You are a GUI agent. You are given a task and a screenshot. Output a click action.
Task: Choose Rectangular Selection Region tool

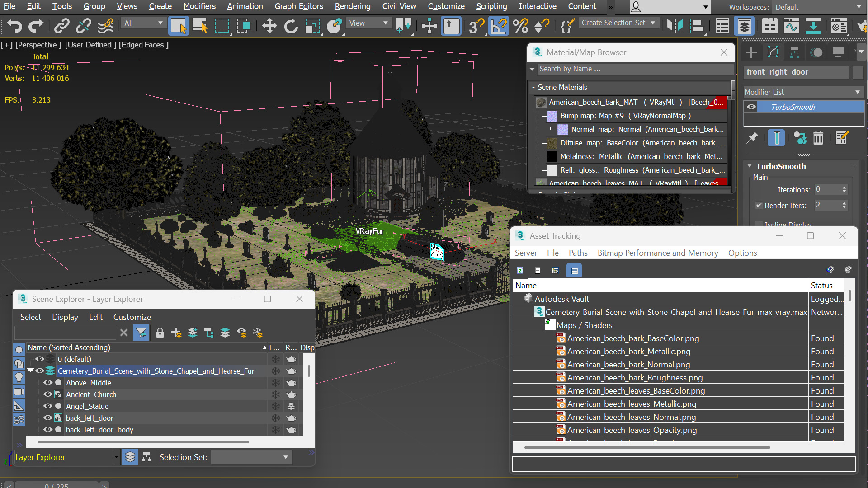(222, 26)
